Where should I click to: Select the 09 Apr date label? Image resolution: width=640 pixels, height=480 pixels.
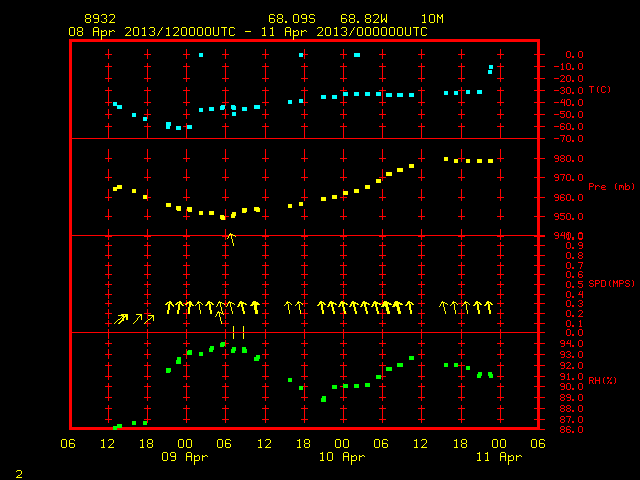coord(184,457)
